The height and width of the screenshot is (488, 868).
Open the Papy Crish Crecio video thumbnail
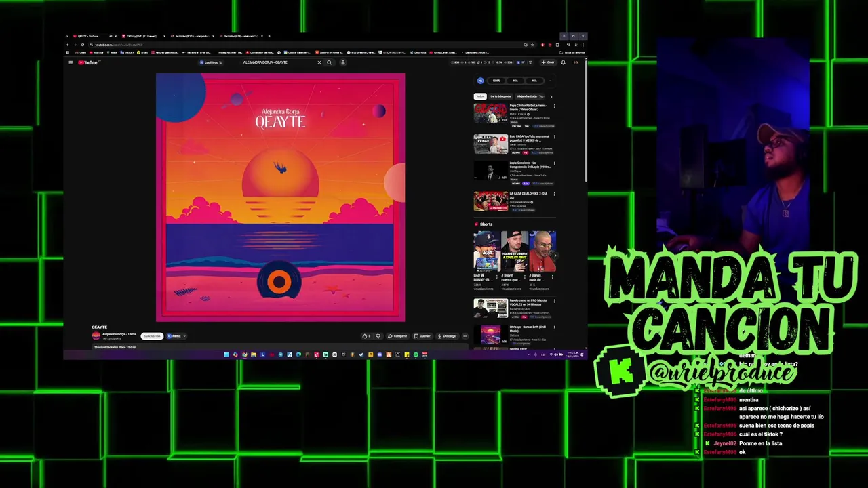coord(490,113)
